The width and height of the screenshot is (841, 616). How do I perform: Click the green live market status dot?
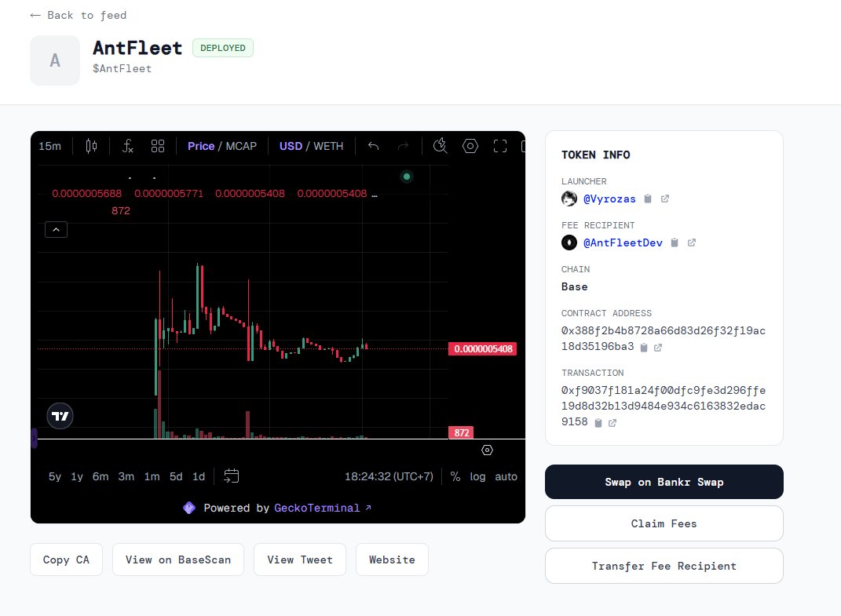pos(407,177)
